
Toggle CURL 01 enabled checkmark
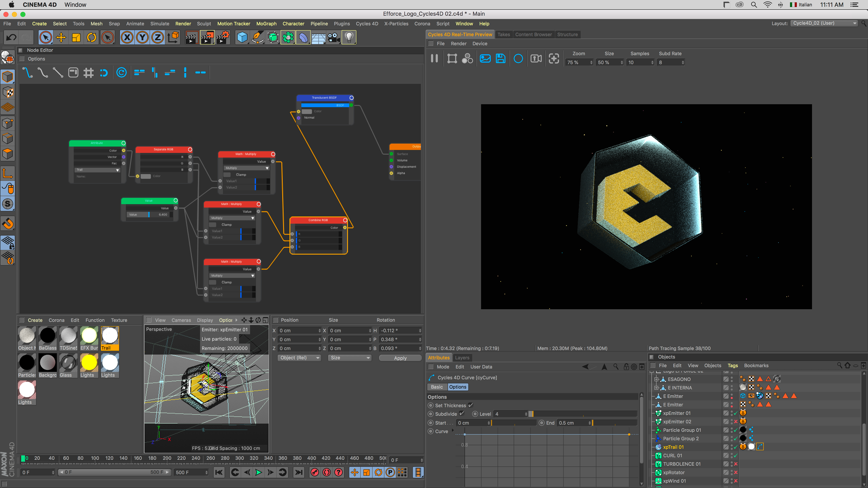point(736,456)
